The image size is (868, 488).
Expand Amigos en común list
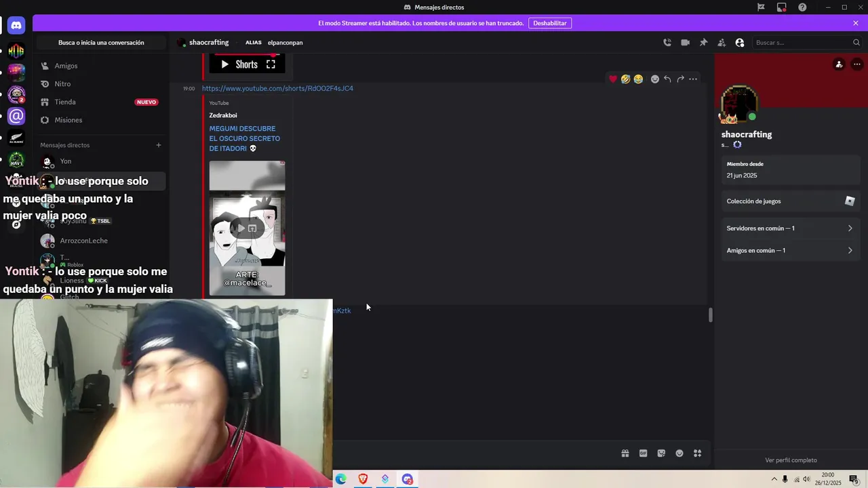click(x=791, y=251)
